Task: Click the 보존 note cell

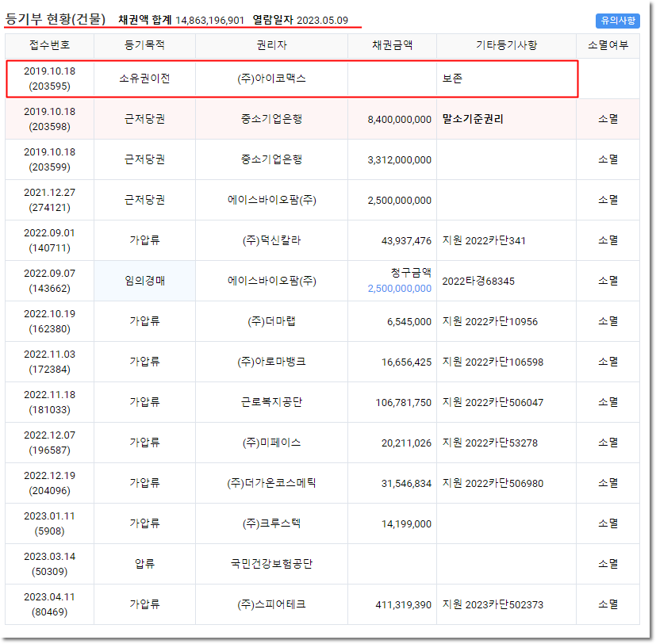Action: tap(506, 79)
